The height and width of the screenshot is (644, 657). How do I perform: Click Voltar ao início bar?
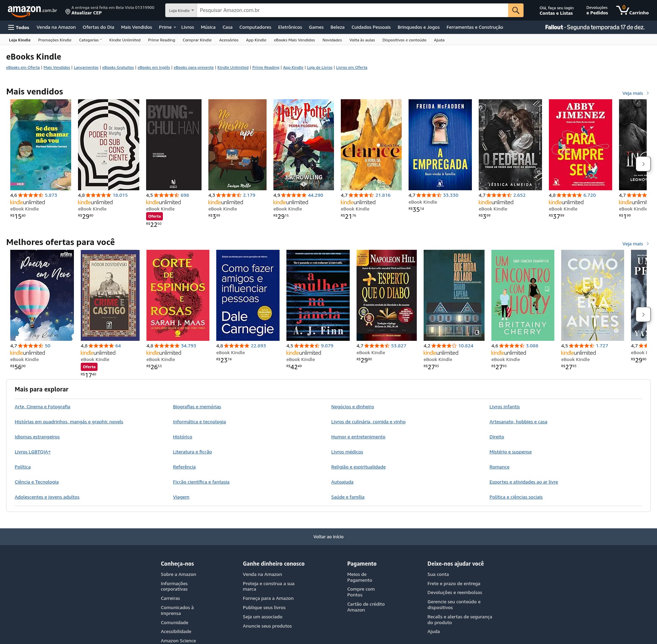click(328, 537)
